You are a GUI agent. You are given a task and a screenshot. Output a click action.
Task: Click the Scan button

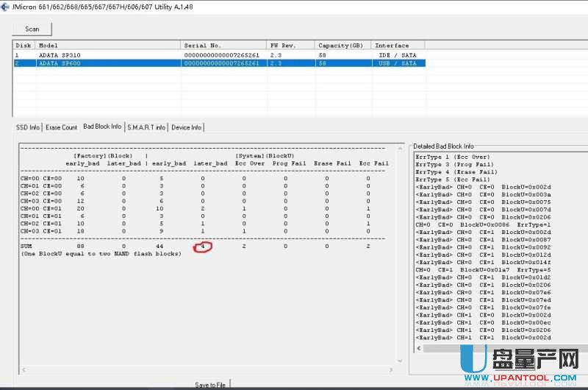point(32,29)
